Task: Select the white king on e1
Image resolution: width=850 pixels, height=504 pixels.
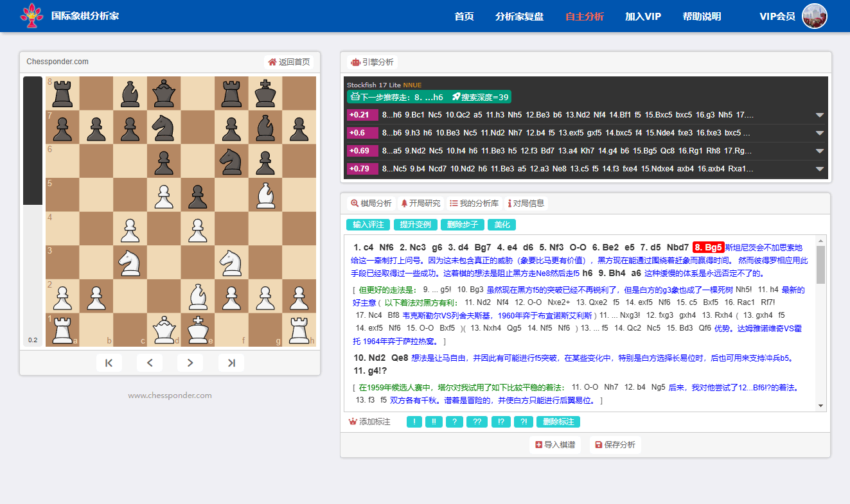Action: tap(198, 329)
